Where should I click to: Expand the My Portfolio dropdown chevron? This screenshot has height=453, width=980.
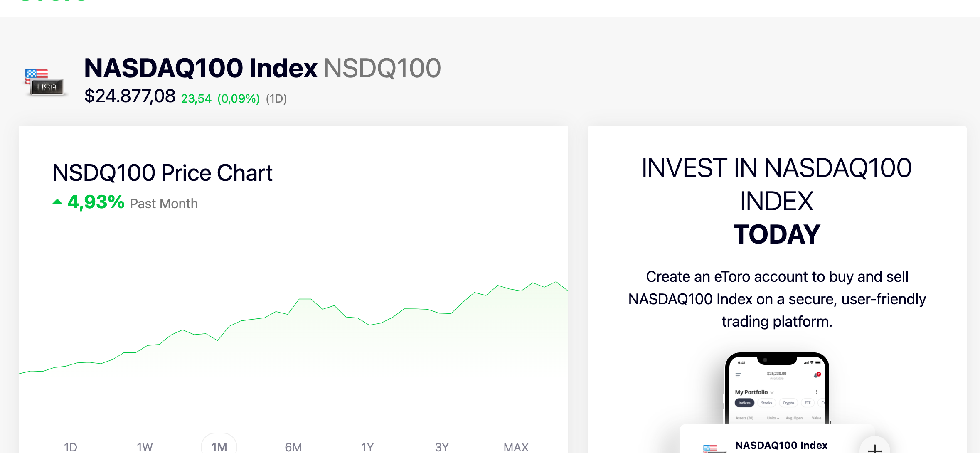(772, 392)
